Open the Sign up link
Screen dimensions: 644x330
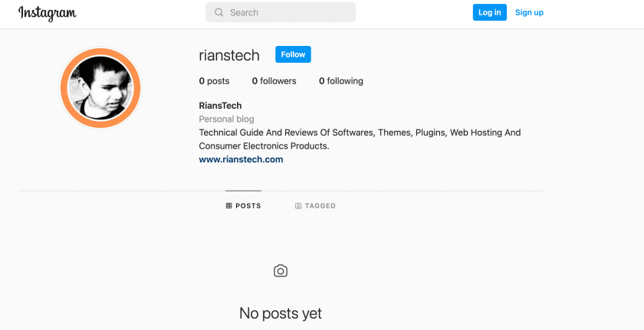(x=529, y=12)
